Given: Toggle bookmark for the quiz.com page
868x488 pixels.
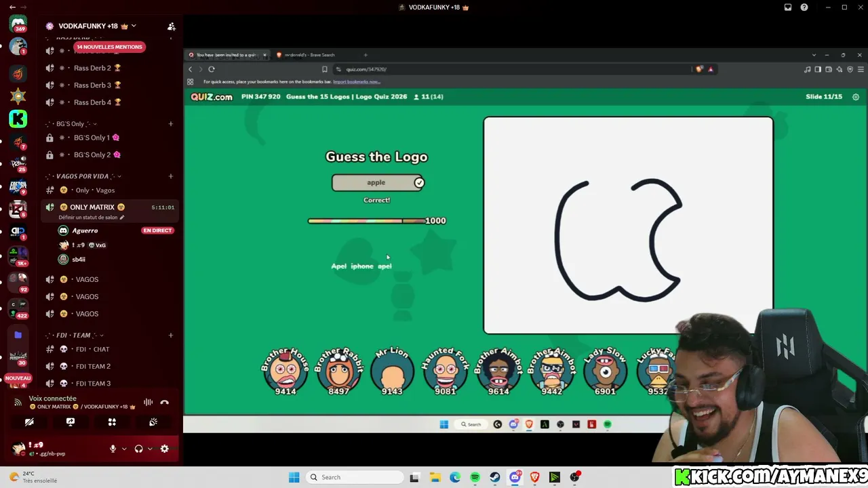Looking at the screenshot, I should click(325, 69).
